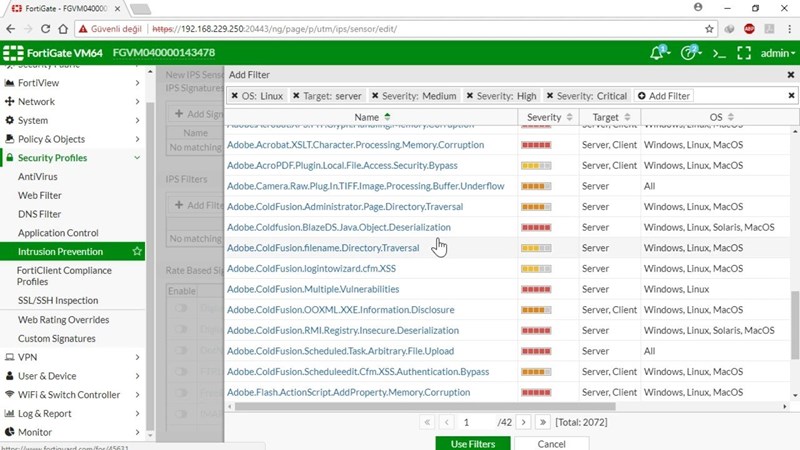Remove the OS: Linux filter
800x450 pixels.
[x=234, y=96]
